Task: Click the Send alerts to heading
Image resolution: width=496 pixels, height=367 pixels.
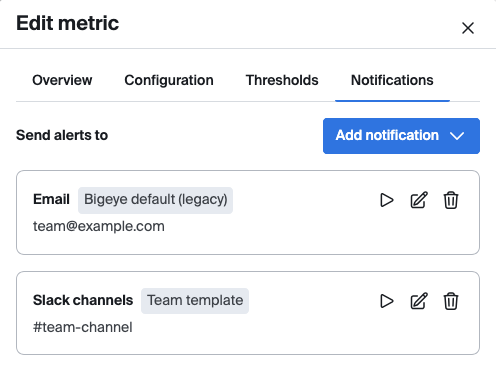Action: pos(62,135)
